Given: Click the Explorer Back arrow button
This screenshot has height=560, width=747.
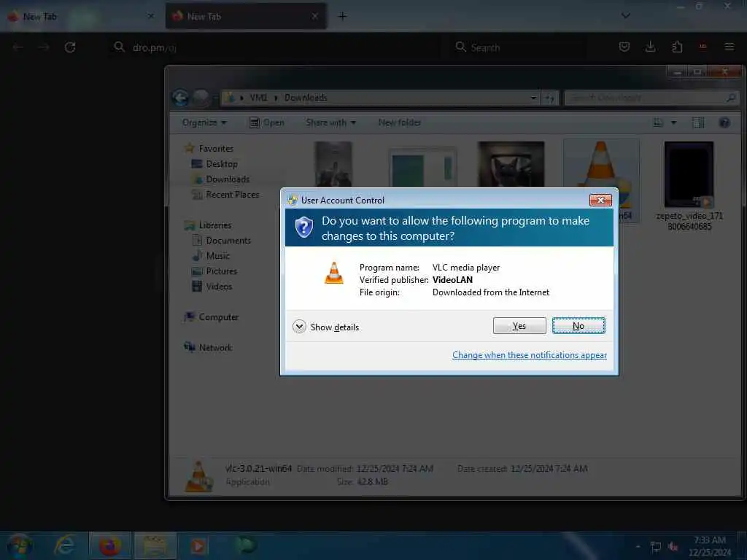Looking at the screenshot, I should click(181, 98).
